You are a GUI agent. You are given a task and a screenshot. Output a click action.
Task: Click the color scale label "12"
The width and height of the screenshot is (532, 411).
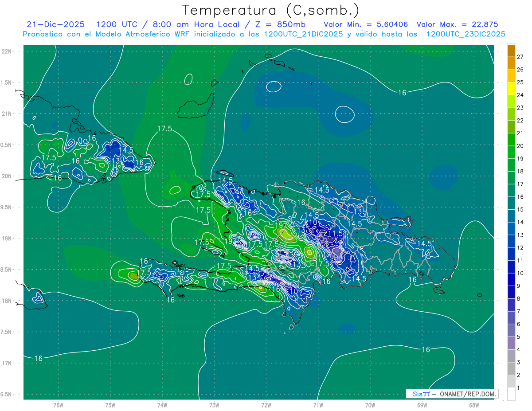pyautogui.click(x=521, y=248)
